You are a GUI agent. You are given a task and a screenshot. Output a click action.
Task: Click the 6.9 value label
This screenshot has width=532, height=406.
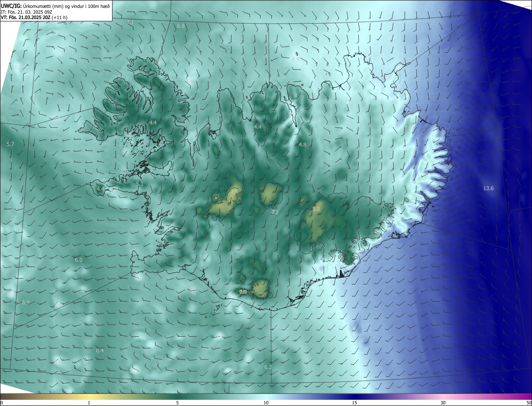[x=26, y=303]
